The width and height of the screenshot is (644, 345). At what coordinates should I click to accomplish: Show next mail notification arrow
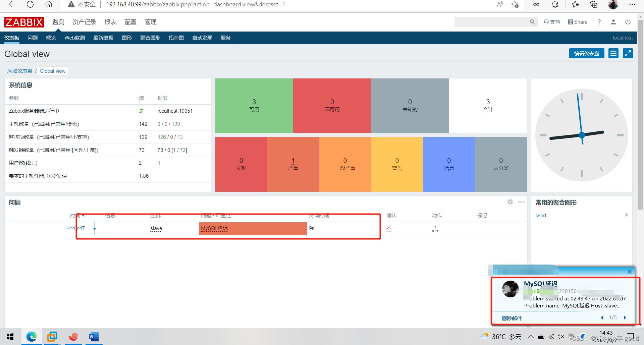pos(625,318)
